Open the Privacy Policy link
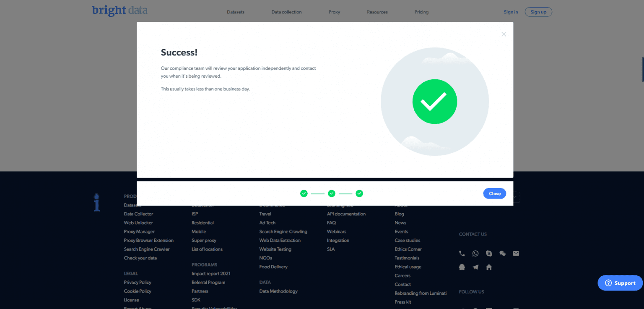This screenshot has height=309, width=644. pyautogui.click(x=138, y=282)
